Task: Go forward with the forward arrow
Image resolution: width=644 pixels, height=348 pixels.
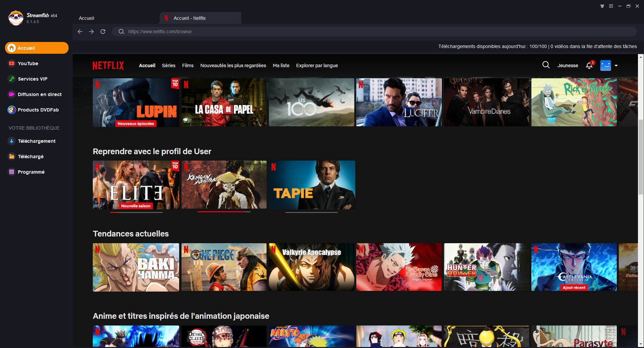Action: pyautogui.click(x=91, y=32)
